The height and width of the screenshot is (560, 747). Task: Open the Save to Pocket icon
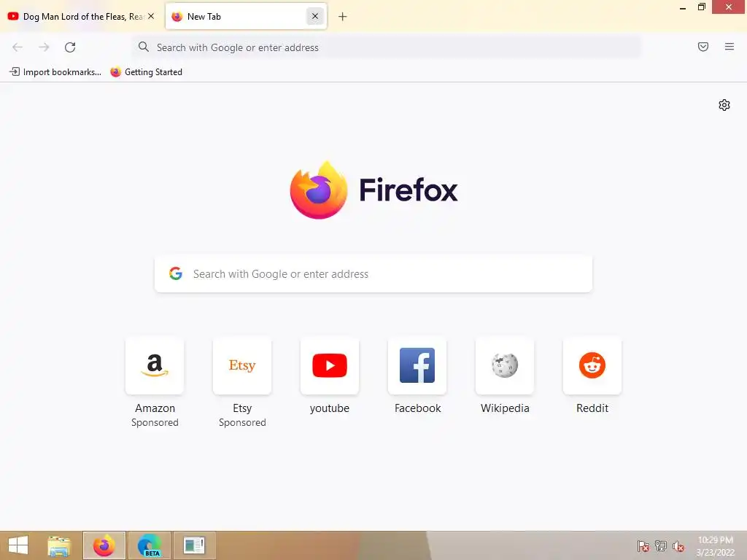[703, 47]
